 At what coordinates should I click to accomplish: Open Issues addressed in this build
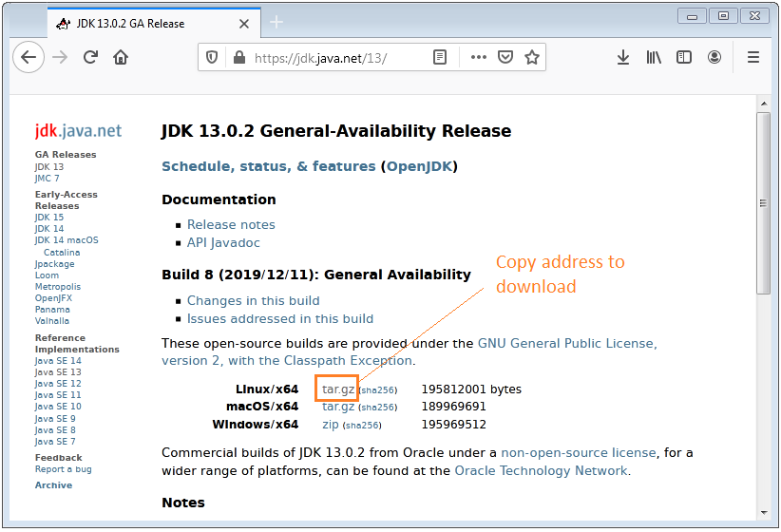click(280, 319)
